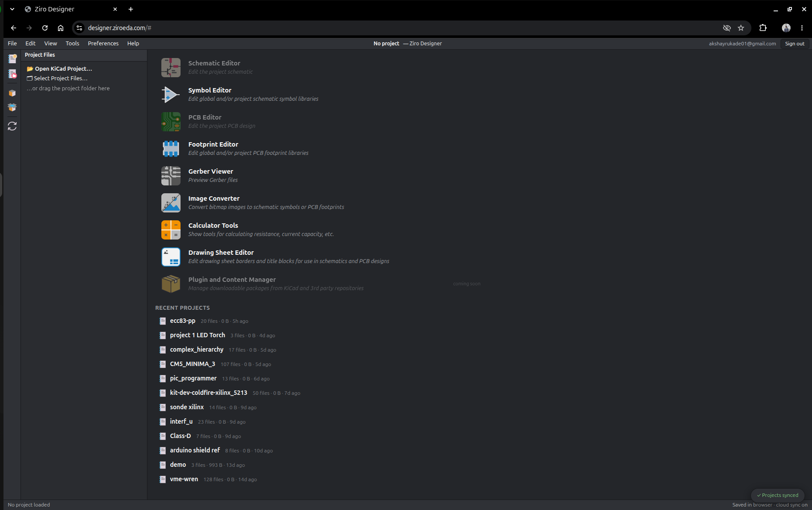Click the crossed-eye tracking protection icon
The height and width of the screenshot is (510, 812).
[x=727, y=28]
